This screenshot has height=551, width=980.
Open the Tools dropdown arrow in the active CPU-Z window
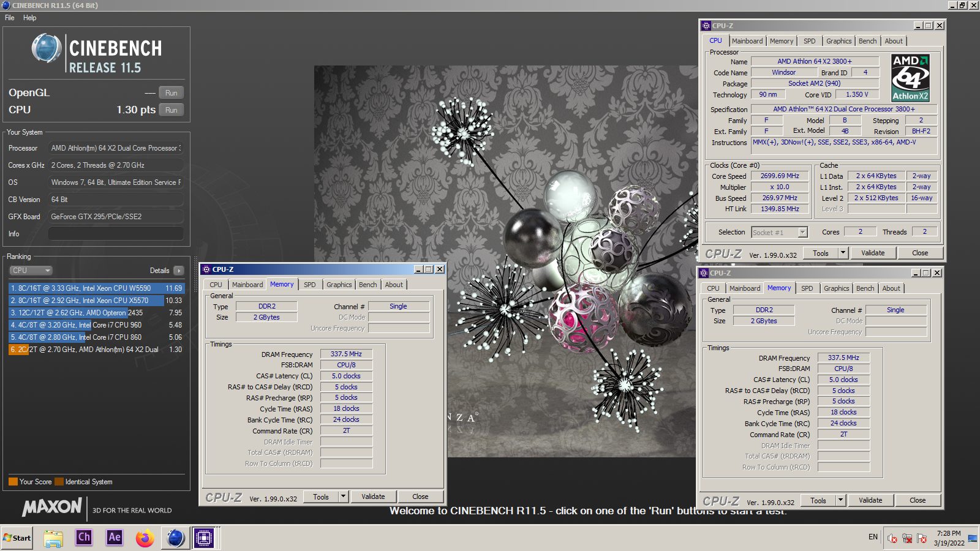point(344,497)
